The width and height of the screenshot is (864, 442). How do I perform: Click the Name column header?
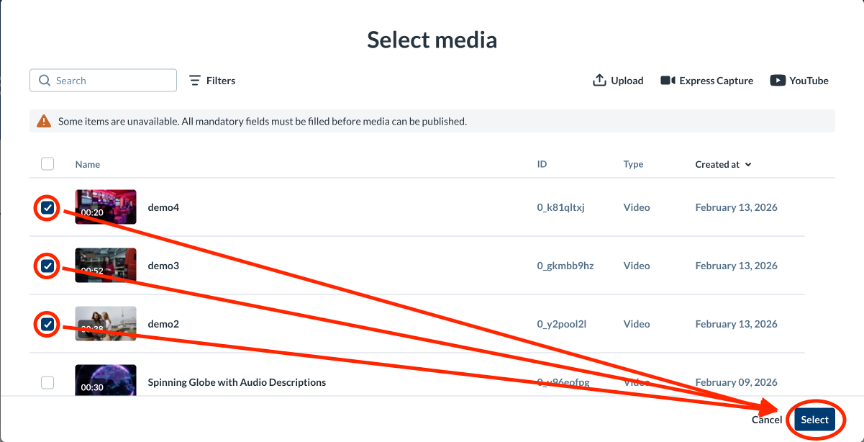coord(88,164)
